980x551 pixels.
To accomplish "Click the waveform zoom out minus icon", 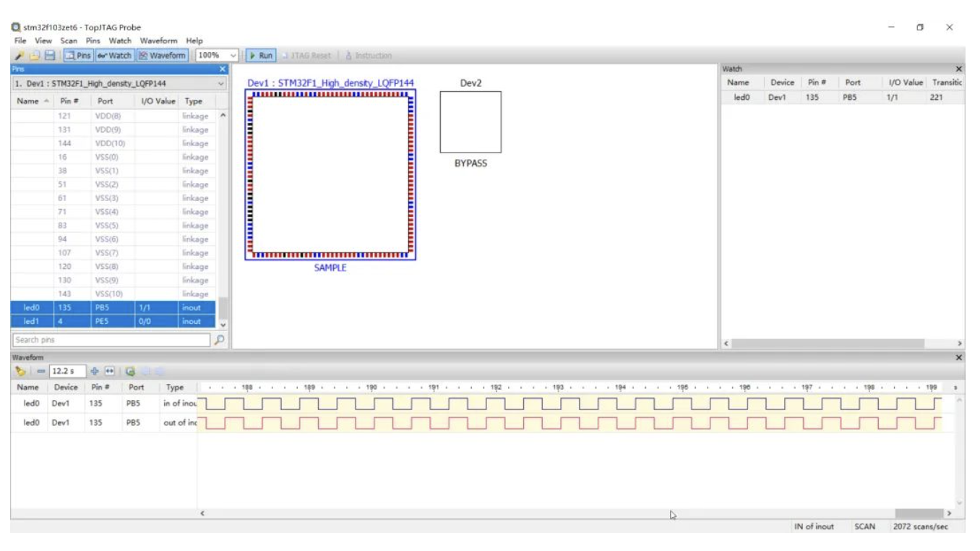I will [41, 372].
